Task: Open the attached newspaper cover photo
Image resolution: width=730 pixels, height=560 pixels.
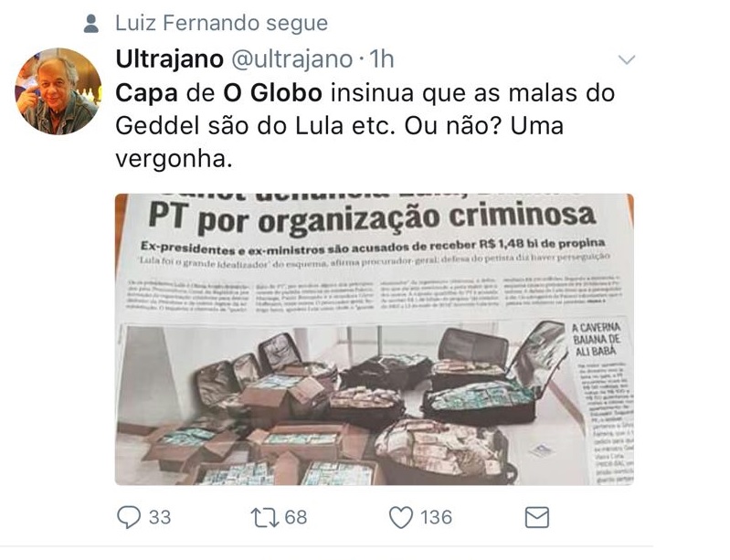Action: [375, 339]
